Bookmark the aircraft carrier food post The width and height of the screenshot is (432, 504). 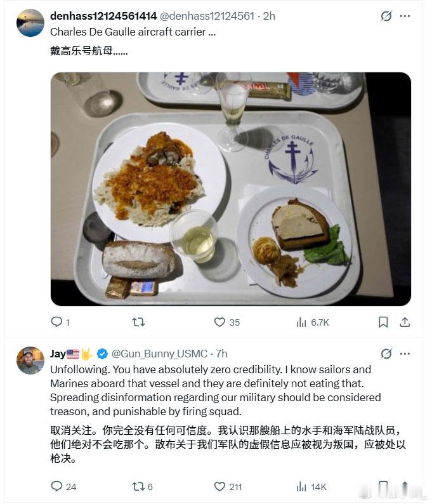click(383, 322)
